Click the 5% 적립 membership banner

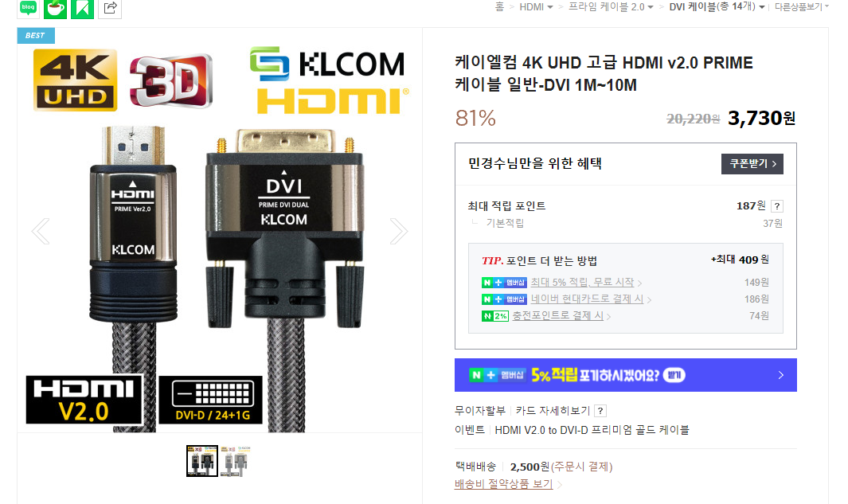click(x=625, y=375)
